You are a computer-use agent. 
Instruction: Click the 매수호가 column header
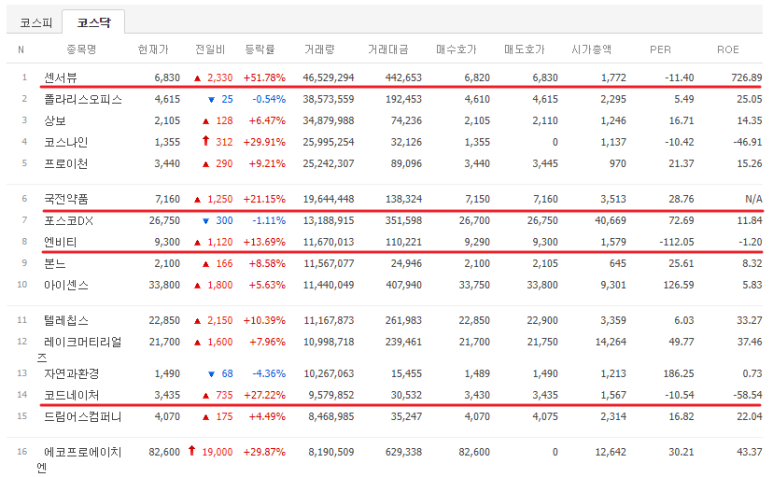[x=456, y=49]
